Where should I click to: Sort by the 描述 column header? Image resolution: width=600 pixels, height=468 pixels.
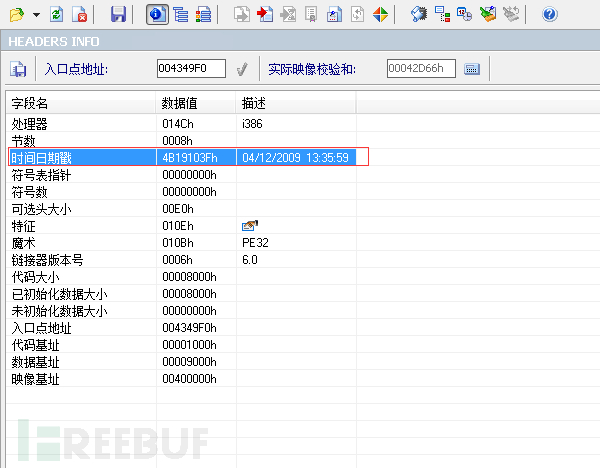(x=296, y=103)
